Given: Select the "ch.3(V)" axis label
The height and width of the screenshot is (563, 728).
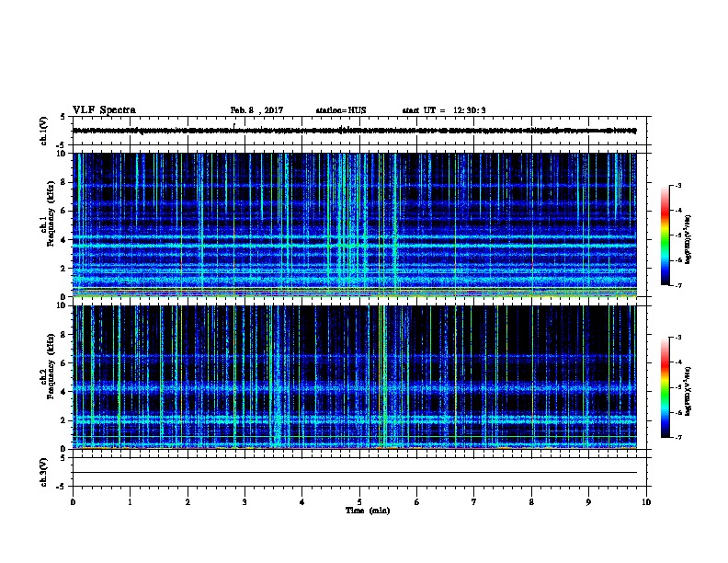Looking at the screenshot, I should click(x=44, y=472).
